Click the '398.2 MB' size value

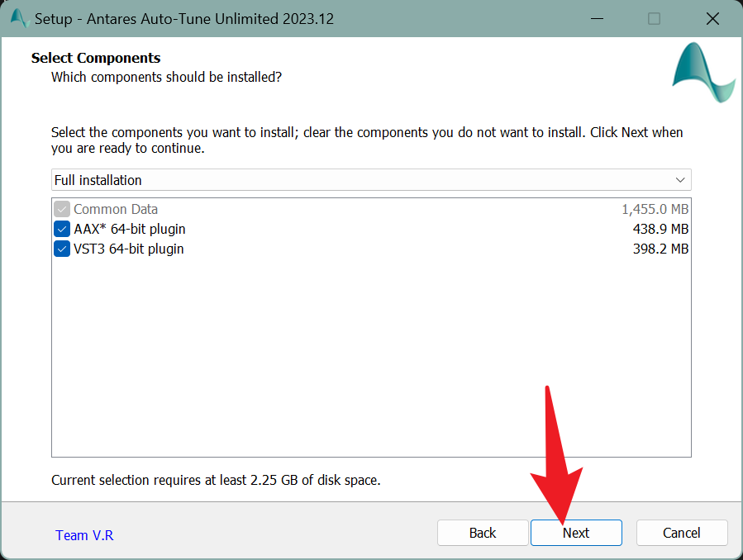click(660, 249)
